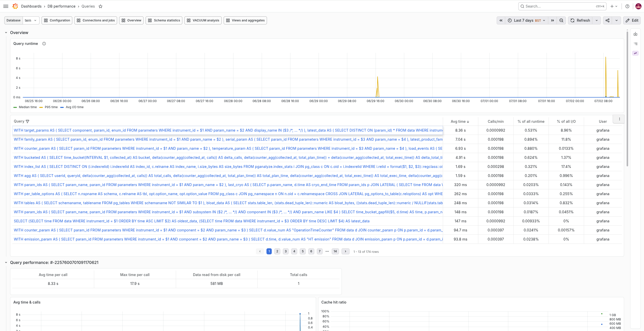Open the help question-mark icon

pyautogui.click(x=627, y=6)
